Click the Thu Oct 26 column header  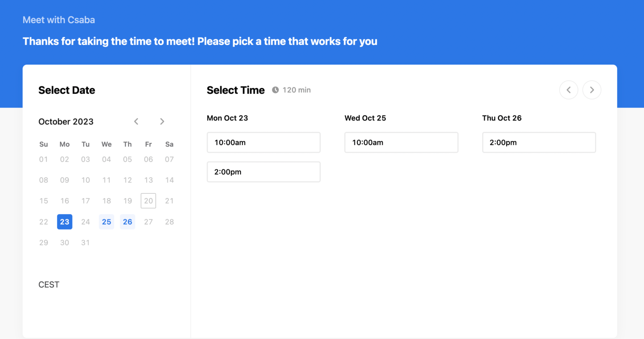click(x=502, y=118)
